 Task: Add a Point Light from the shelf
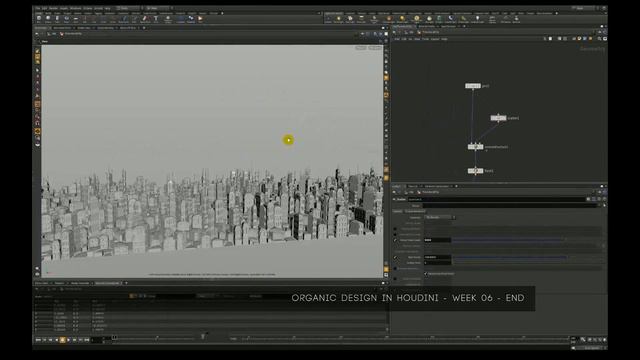coord(338,19)
